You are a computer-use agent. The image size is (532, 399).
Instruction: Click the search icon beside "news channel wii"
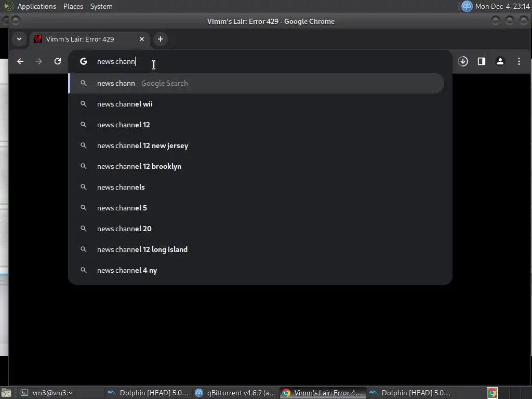pyautogui.click(x=84, y=104)
